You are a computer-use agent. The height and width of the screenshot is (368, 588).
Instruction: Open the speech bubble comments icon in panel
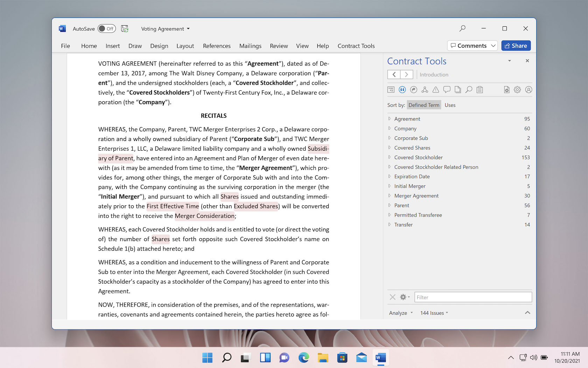pos(447,90)
